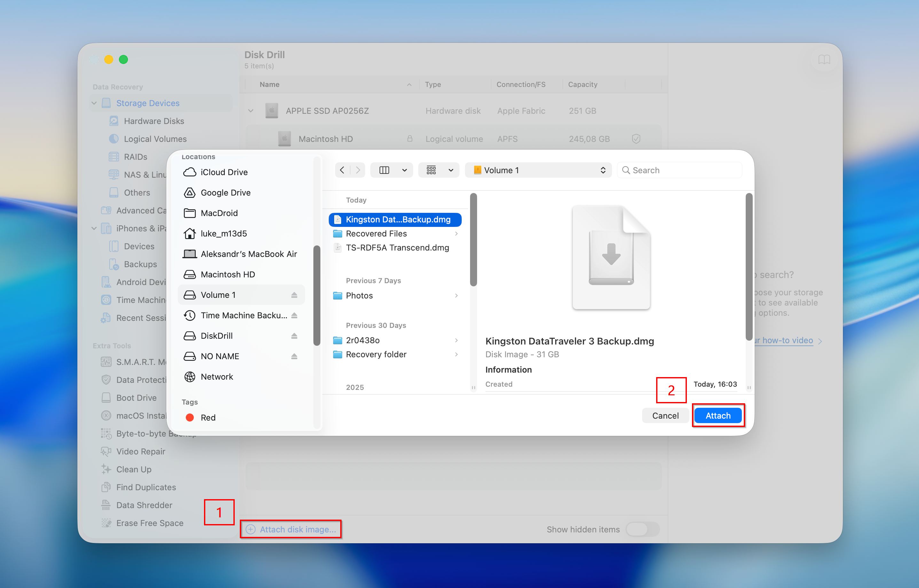
Task: Open Devices in Disk Drill sidebar
Action: coord(132,246)
